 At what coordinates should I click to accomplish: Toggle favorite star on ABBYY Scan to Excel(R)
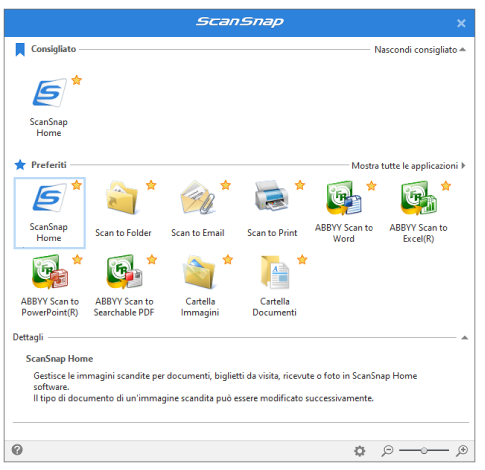(x=446, y=186)
